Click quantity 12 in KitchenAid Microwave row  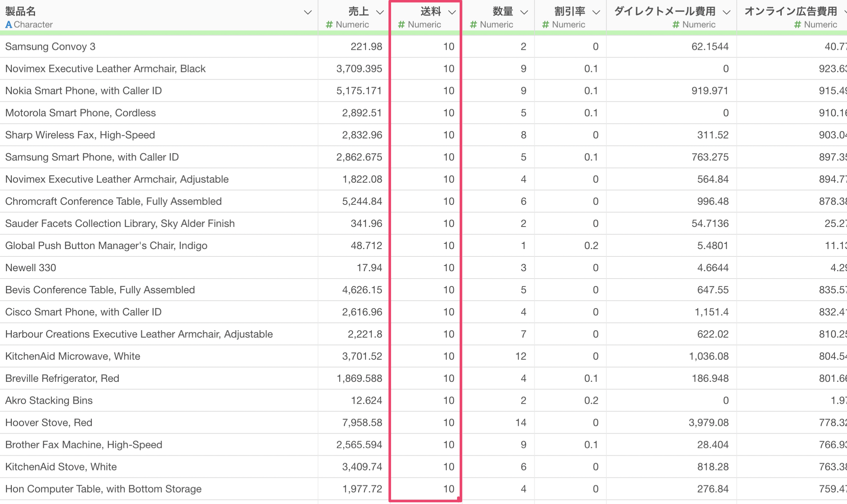tap(521, 356)
